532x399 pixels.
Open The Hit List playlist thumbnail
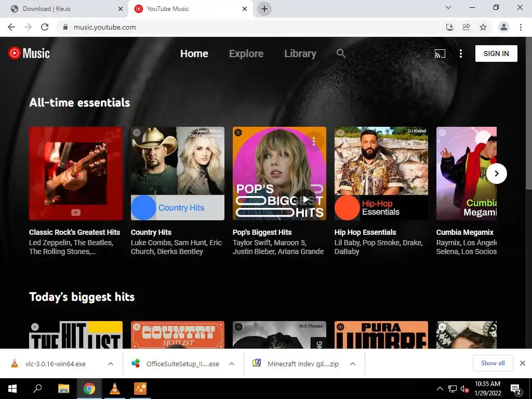point(76,335)
